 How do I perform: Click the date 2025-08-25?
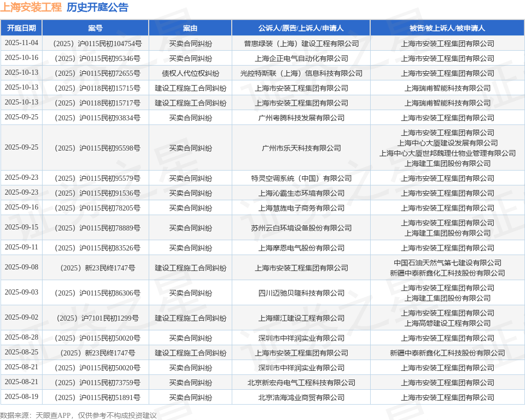22,352
